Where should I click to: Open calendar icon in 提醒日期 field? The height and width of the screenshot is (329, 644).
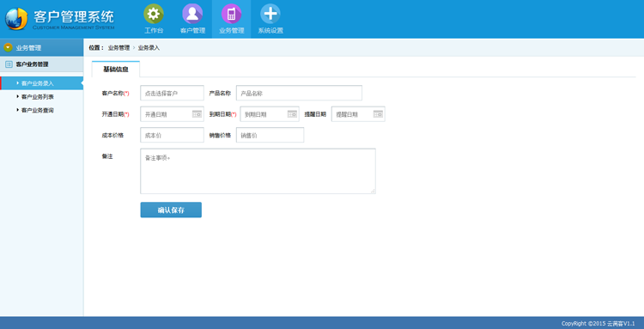pyautogui.click(x=378, y=113)
